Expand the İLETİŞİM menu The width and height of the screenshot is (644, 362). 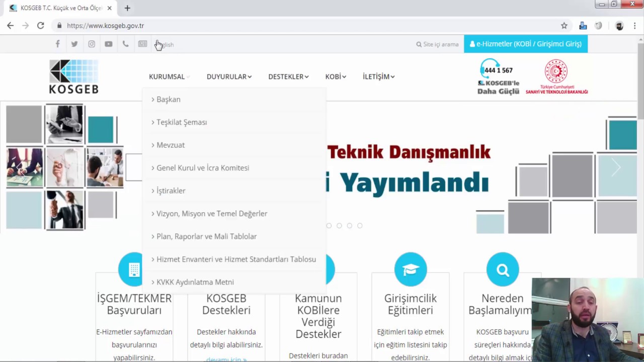378,76
